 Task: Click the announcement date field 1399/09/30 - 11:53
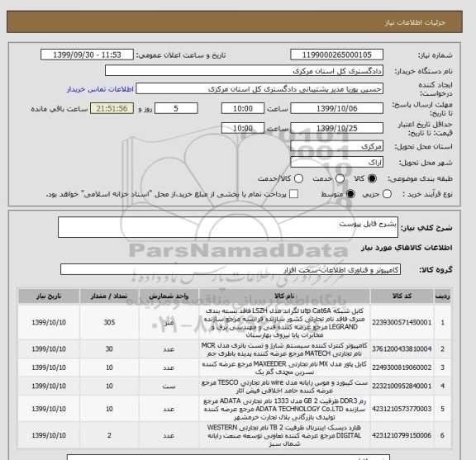click(x=87, y=55)
